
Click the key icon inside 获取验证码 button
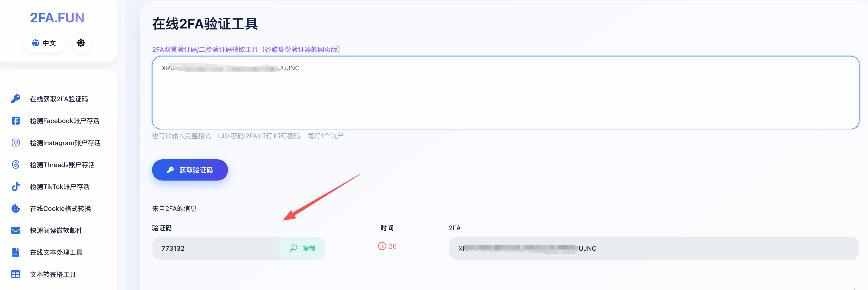[x=170, y=170]
